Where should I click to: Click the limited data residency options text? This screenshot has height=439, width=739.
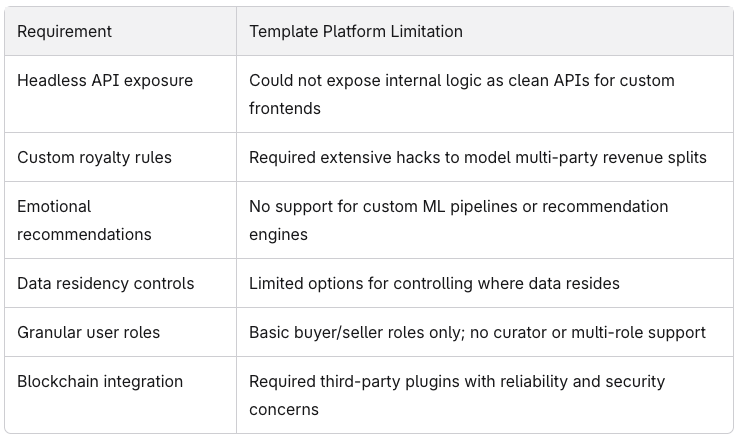click(434, 283)
